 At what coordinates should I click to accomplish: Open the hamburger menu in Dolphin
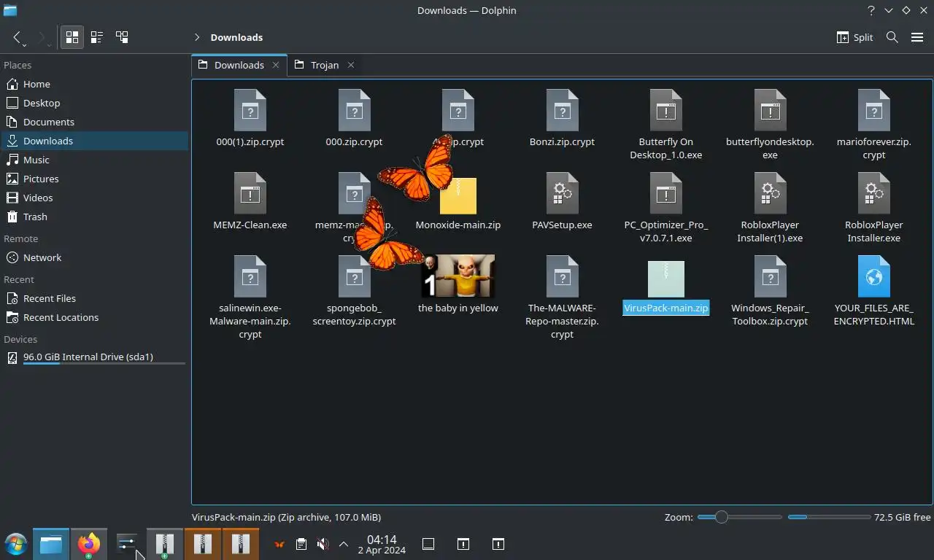point(917,37)
